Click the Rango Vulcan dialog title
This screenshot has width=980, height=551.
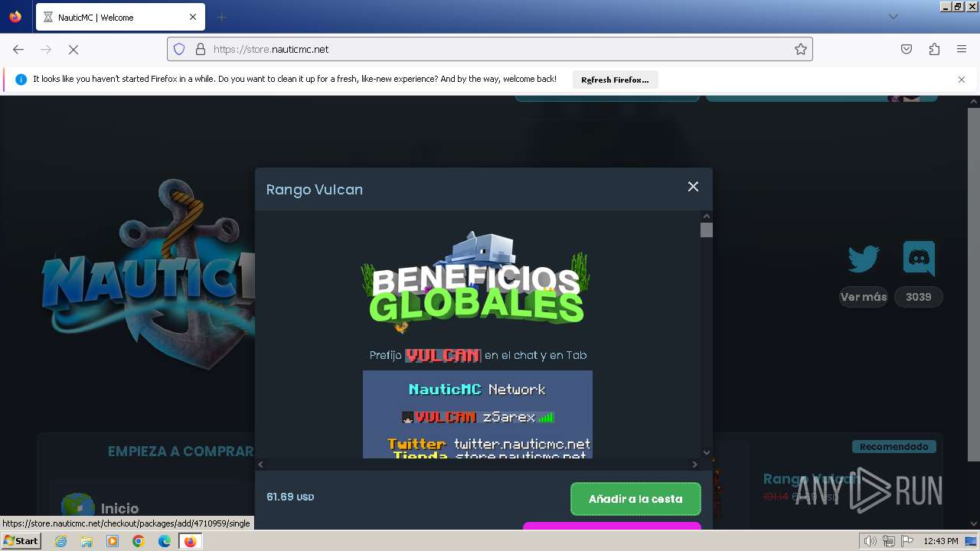[x=315, y=189]
